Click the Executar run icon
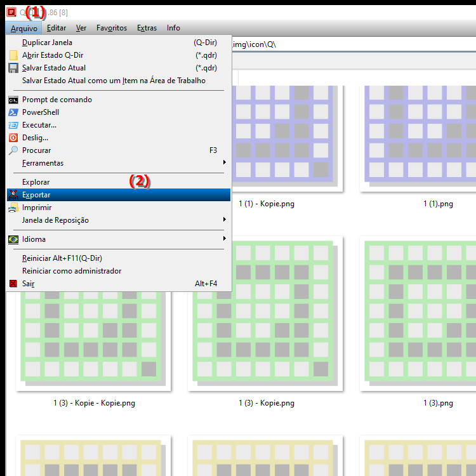Screen dimensions: 476x476 tap(13, 125)
